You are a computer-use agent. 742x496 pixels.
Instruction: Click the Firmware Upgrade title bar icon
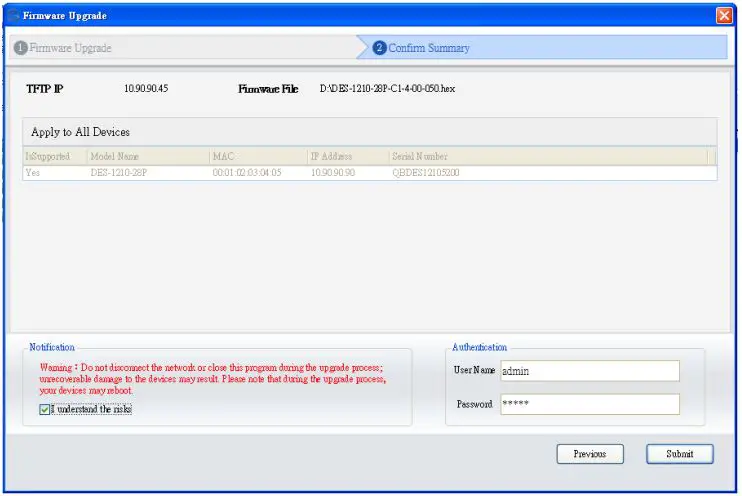(14, 16)
